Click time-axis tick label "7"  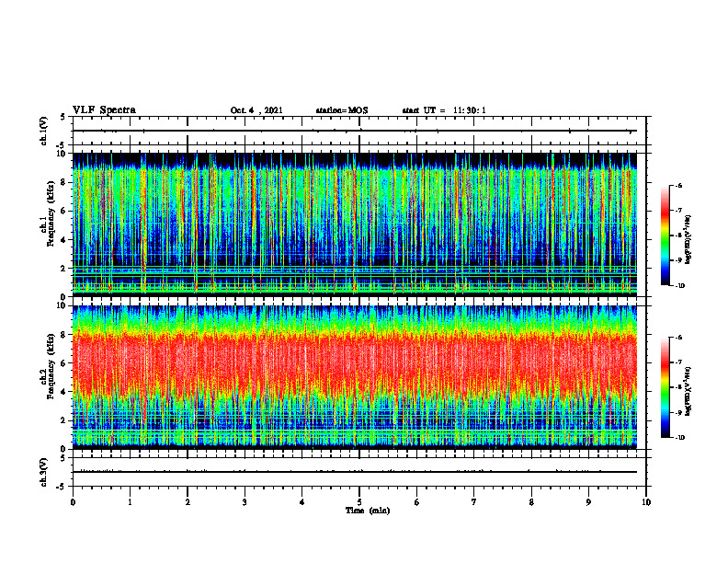point(474,502)
